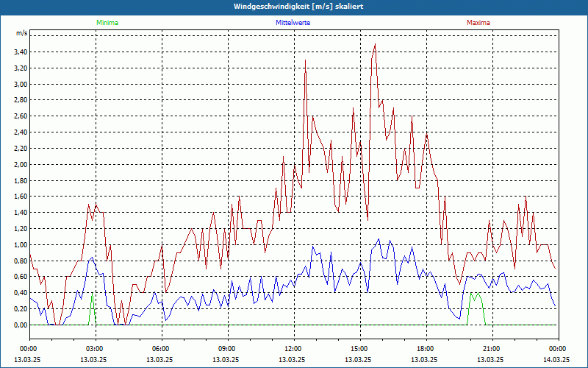Pick the 2,00 y-axis tick label
The image size is (588, 368).
point(21,165)
